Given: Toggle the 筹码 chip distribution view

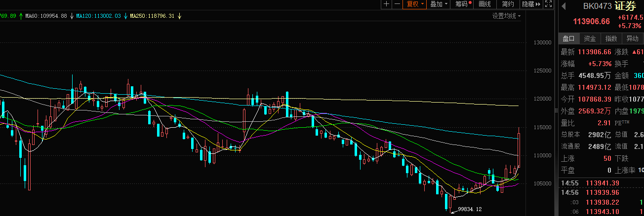Looking at the screenshot, I should tap(463, 4).
